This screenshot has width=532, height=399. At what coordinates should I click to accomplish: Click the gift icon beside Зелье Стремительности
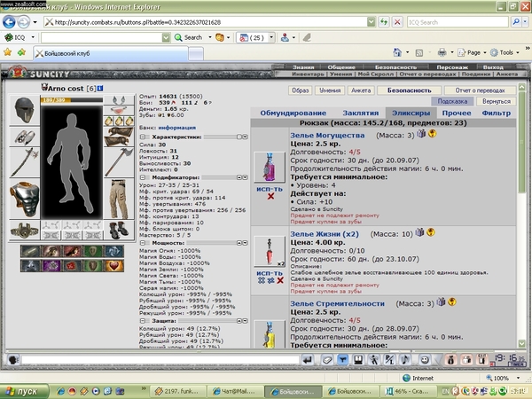441,301
